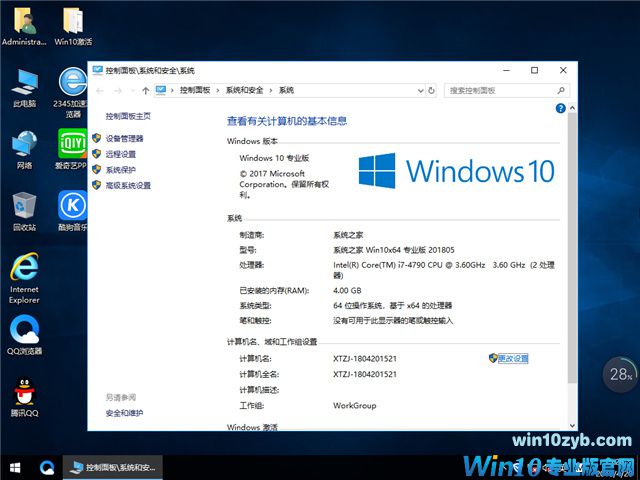Click the computer icon in the address bar
Viewport: 640px width, 480px height.
point(161,90)
